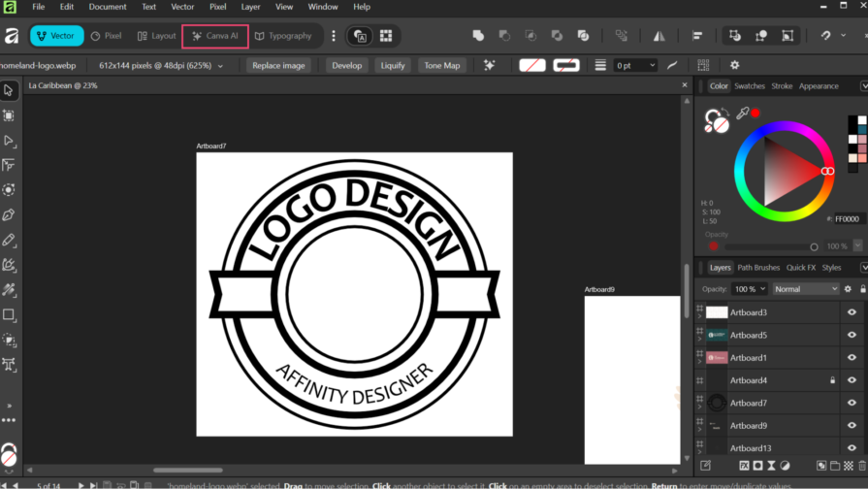Select the Move tool arrow
Screen dimensions: 868x489
coord(9,90)
